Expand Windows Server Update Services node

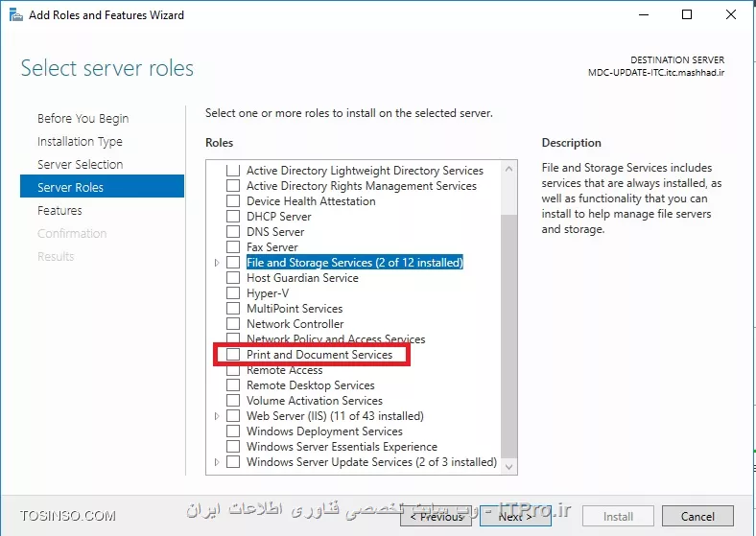[217, 462]
